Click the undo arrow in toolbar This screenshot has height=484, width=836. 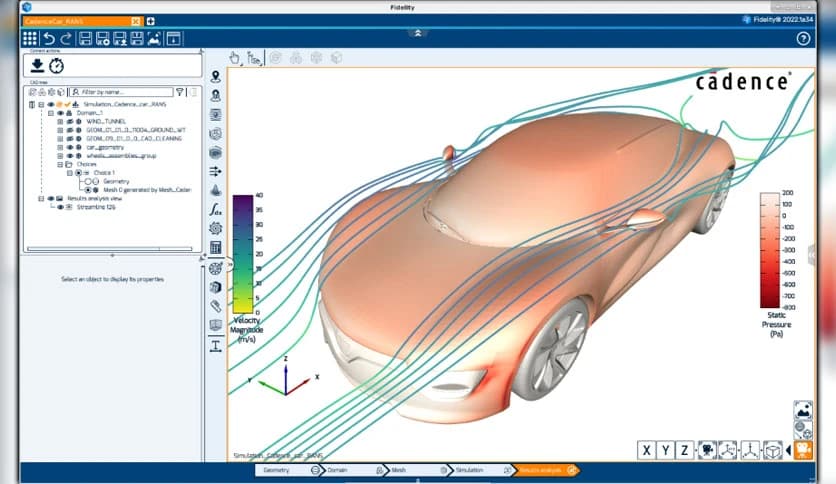49,39
